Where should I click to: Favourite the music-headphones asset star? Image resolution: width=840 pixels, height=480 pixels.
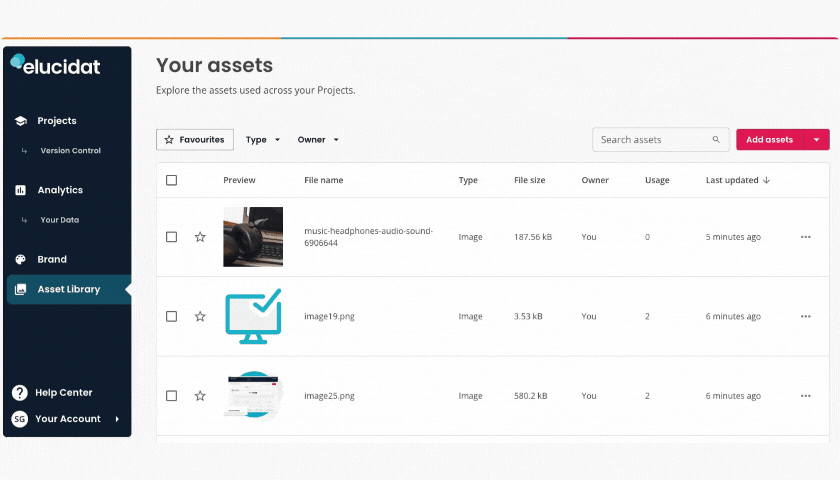click(200, 237)
